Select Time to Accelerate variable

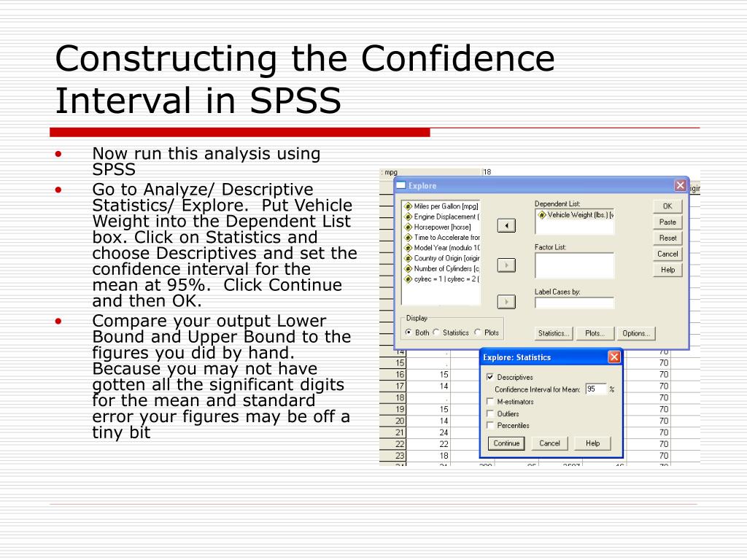(441, 237)
